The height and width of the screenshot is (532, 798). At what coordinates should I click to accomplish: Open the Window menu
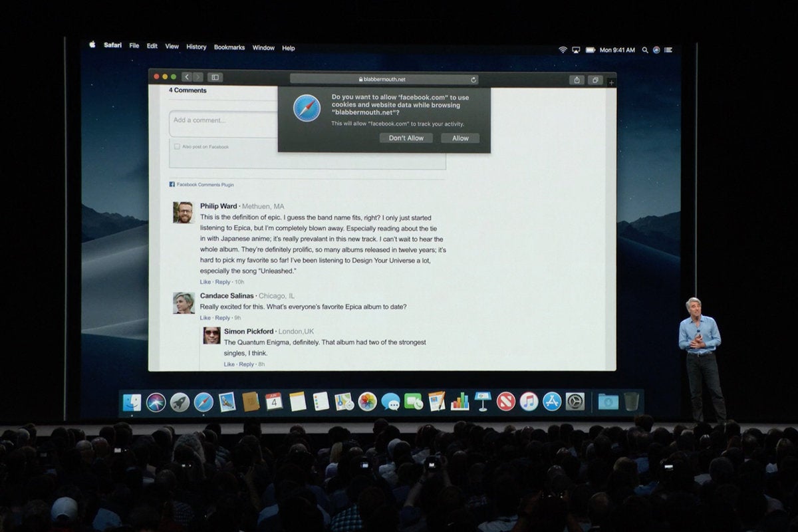pos(263,48)
